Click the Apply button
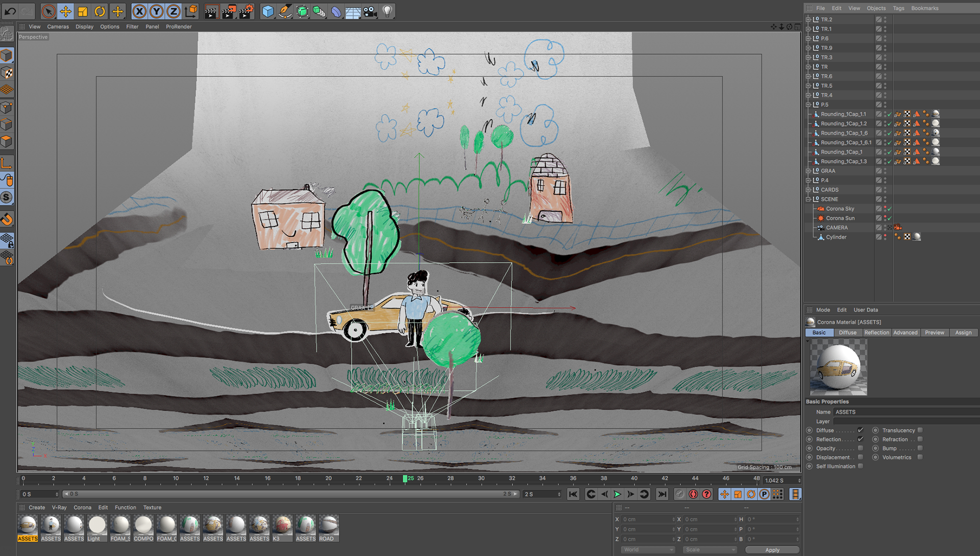 click(x=772, y=550)
